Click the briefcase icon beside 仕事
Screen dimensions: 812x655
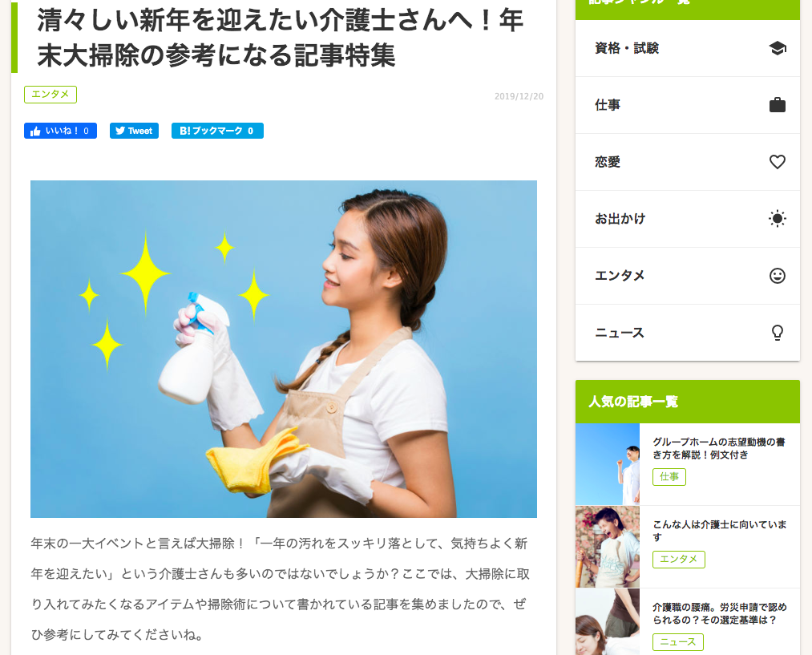click(778, 105)
